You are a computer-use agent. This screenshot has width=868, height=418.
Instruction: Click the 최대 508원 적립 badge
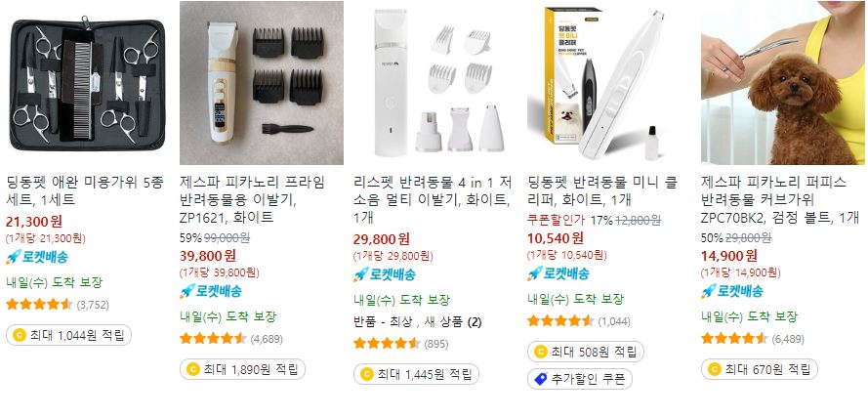click(x=586, y=352)
